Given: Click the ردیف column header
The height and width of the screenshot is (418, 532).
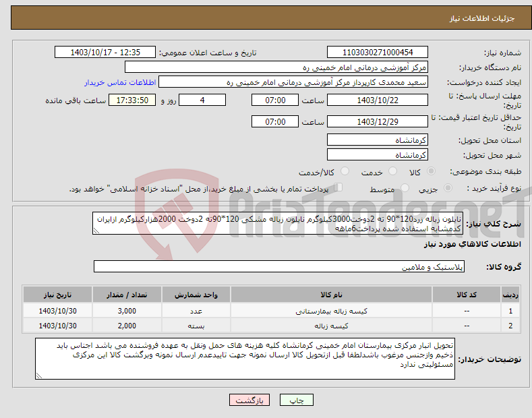Looking at the screenshot, I should pyautogui.click(x=510, y=295).
